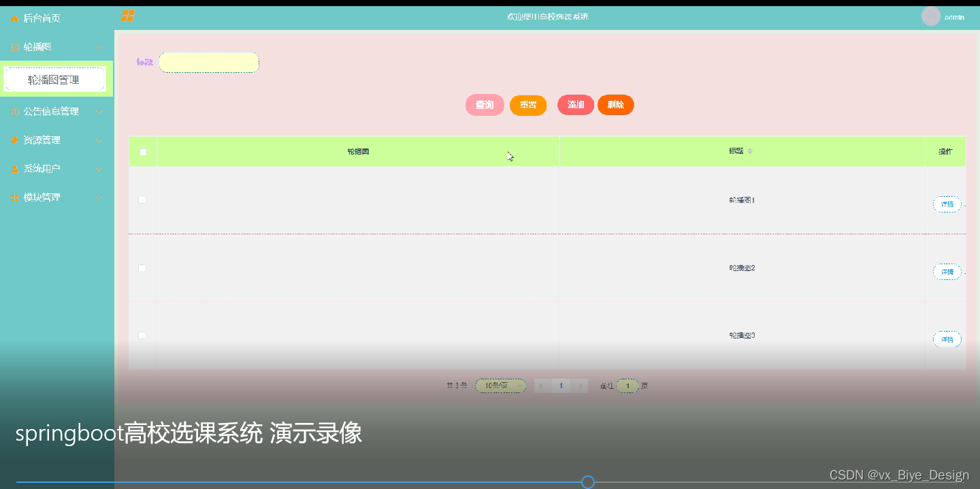Viewport: 980px width, 489px height.
Task: Click the go-to-page number input
Action: [627, 385]
